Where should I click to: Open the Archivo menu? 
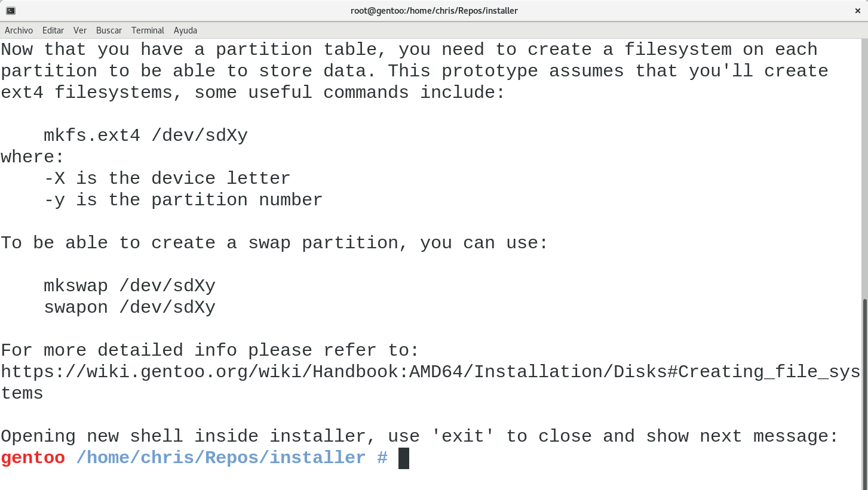(x=19, y=30)
